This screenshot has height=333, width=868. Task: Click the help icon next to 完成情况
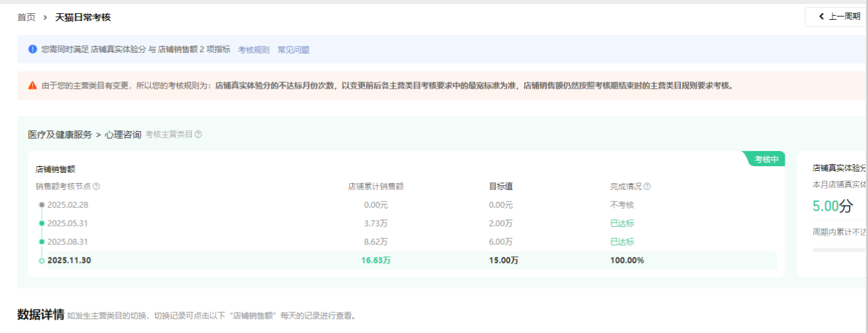coord(647,187)
